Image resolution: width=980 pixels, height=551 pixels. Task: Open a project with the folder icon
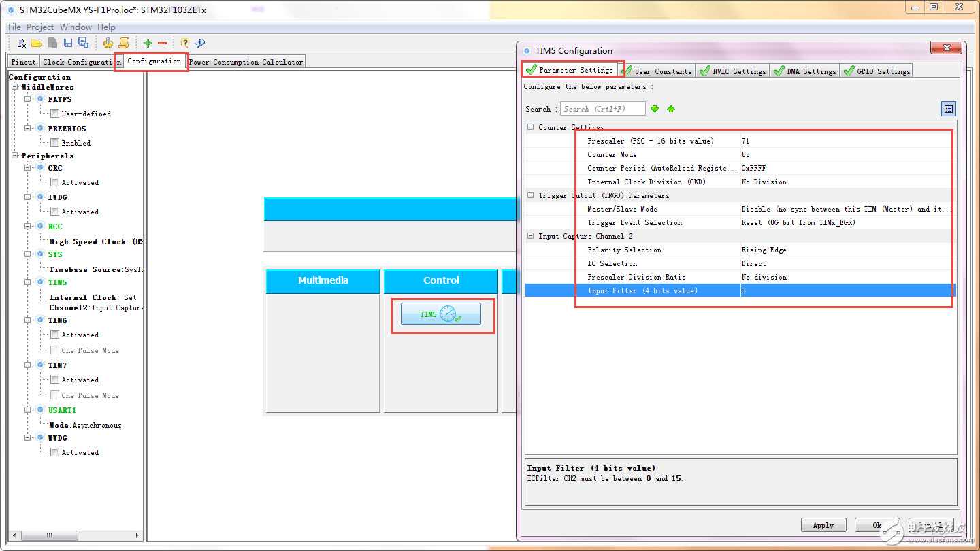click(x=37, y=43)
